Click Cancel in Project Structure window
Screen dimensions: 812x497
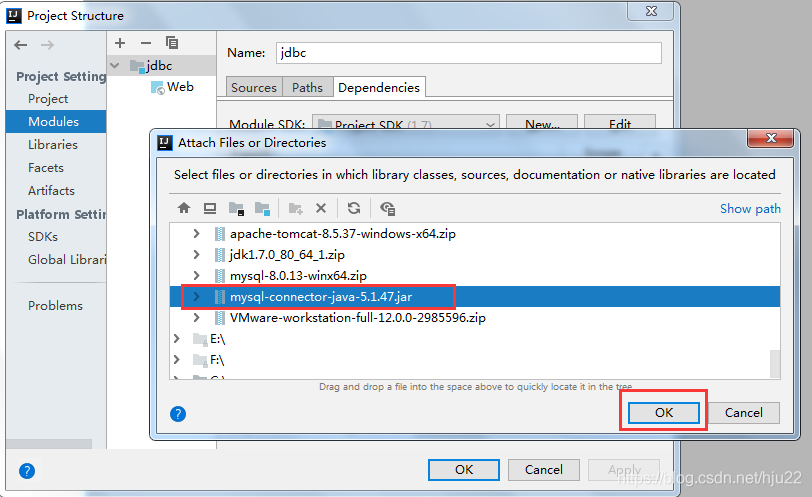coord(544,470)
